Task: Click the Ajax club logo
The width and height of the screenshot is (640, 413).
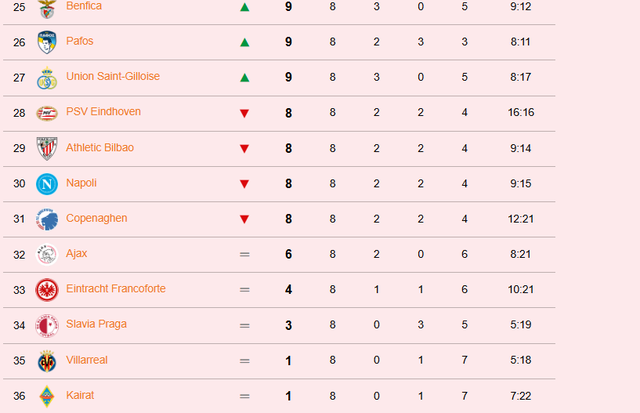Action: coord(47,254)
